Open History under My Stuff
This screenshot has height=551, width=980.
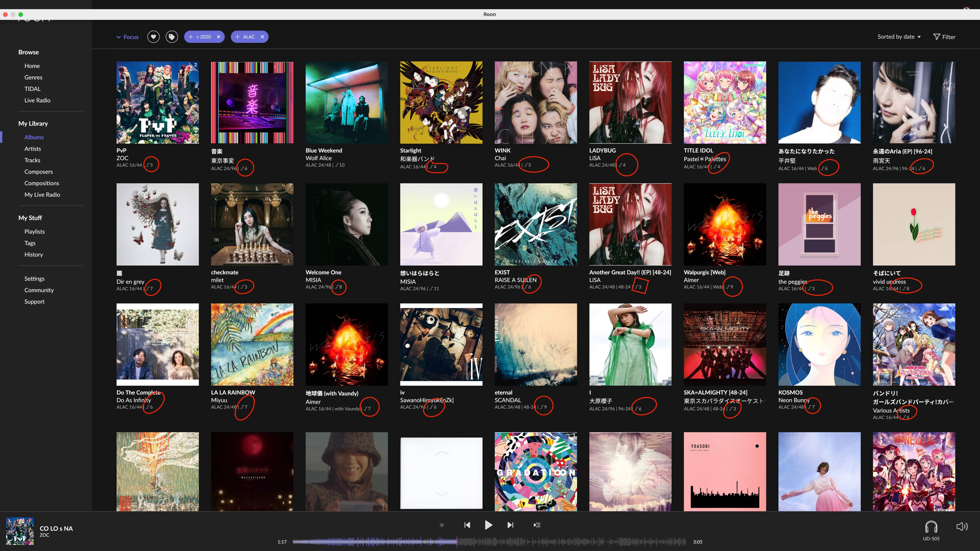pyautogui.click(x=34, y=254)
